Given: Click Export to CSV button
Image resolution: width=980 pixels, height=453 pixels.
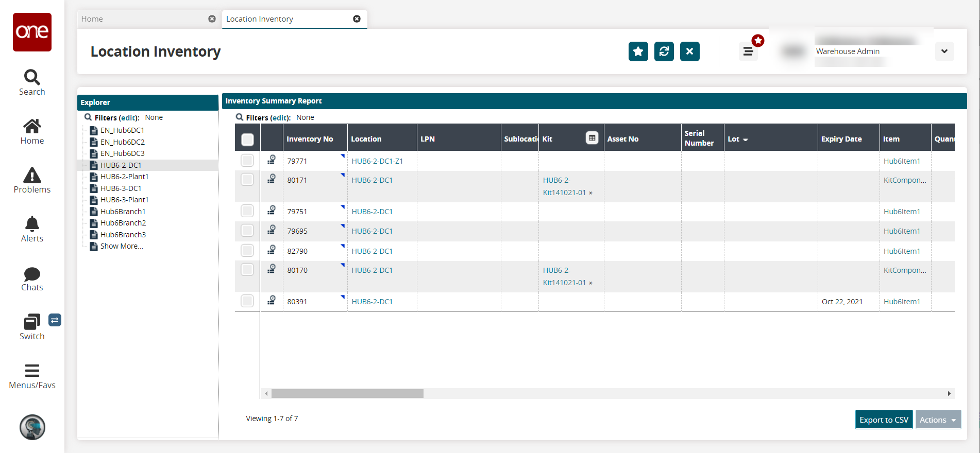Looking at the screenshot, I should click(x=884, y=420).
